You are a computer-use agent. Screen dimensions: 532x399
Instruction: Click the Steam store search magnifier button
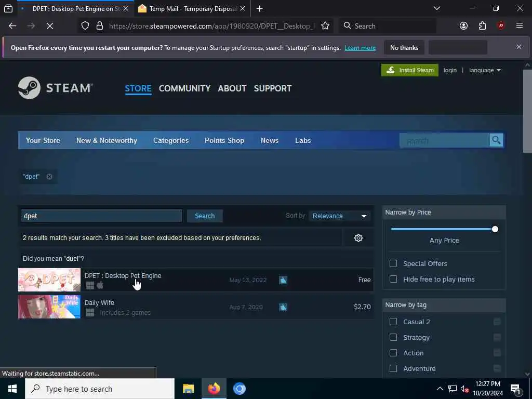[496, 140]
